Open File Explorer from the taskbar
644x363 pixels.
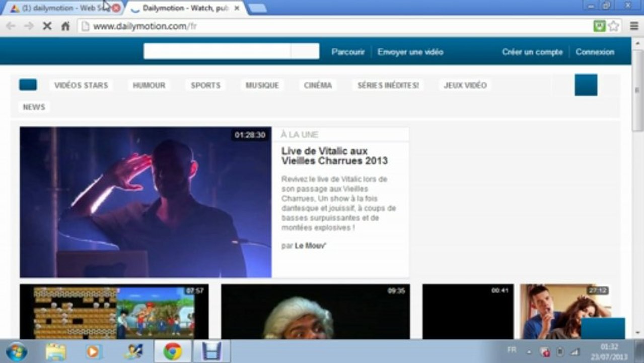pyautogui.click(x=55, y=351)
